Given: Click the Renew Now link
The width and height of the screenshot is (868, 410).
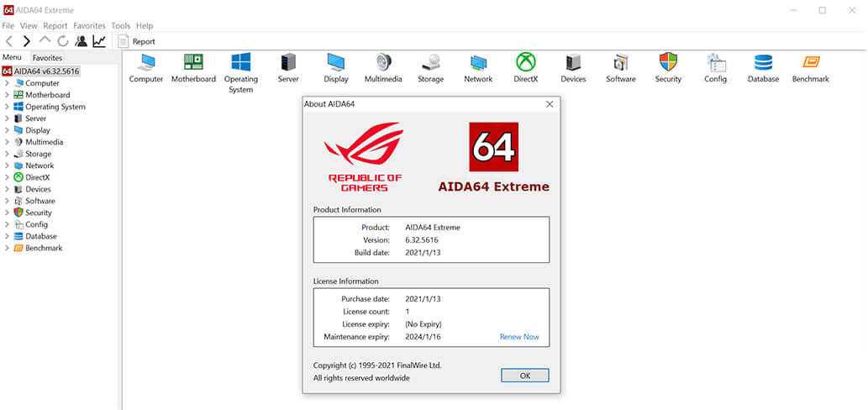Looking at the screenshot, I should (519, 337).
